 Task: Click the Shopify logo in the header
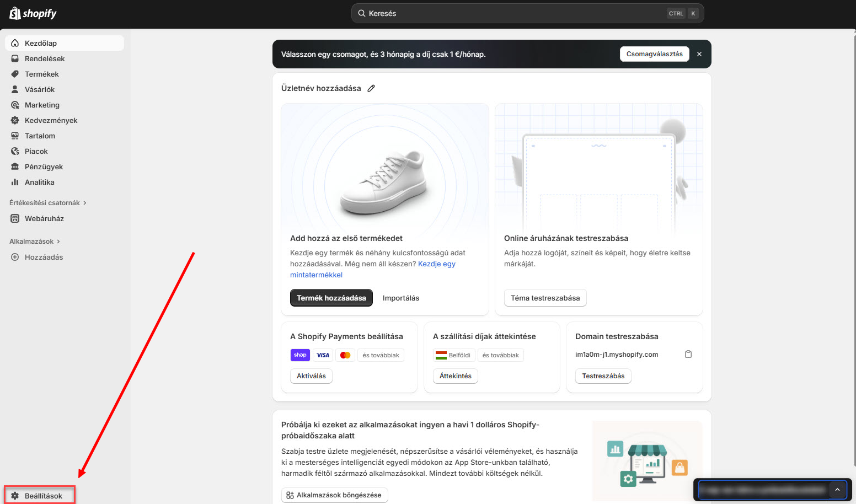click(x=33, y=13)
